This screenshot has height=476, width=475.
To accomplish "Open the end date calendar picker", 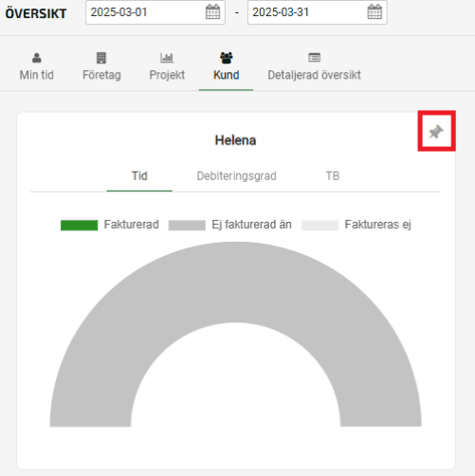I will 375,12.
